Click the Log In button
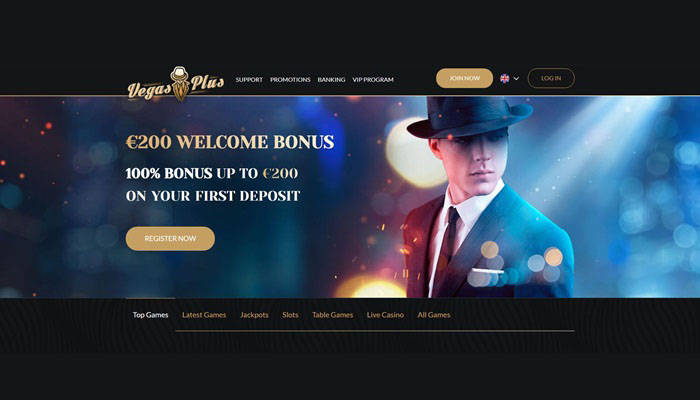Image resolution: width=700 pixels, height=400 pixels. pyautogui.click(x=551, y=78)
